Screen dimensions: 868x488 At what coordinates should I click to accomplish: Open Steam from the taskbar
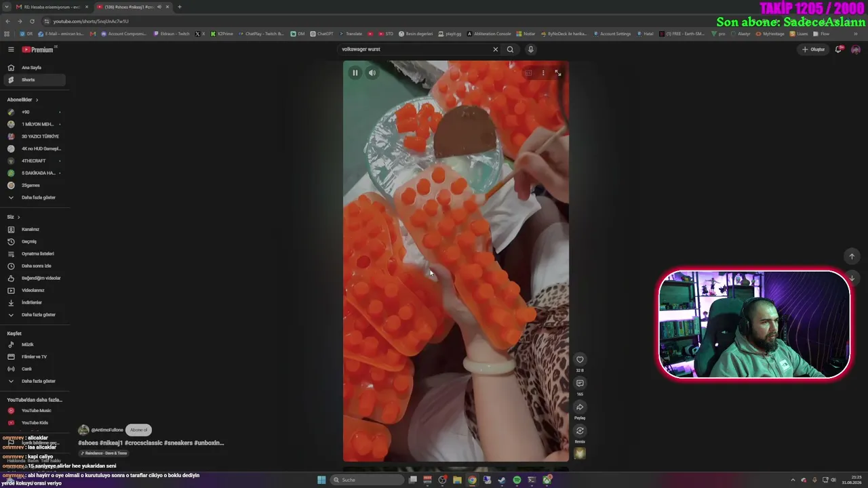[502, 480]
